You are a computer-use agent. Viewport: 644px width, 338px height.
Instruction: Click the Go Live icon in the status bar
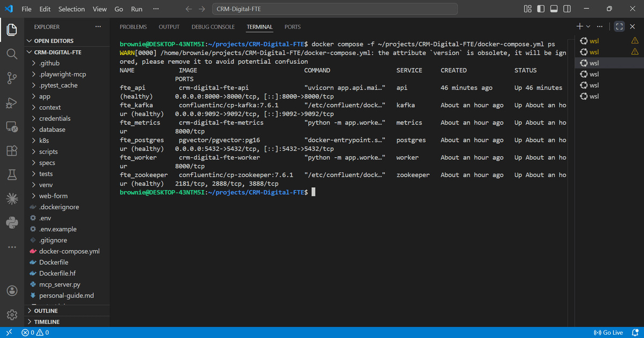609,332
